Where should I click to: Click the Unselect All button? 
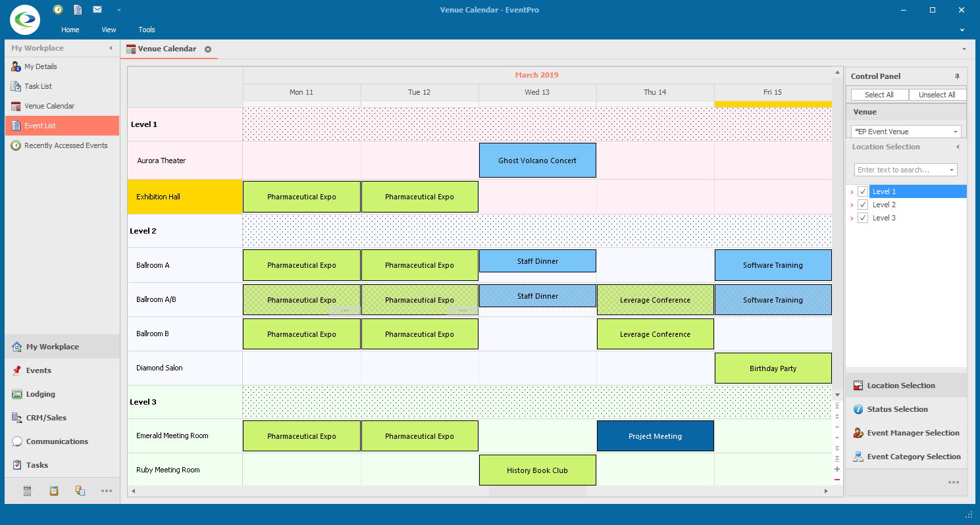(x=937, y=95)
